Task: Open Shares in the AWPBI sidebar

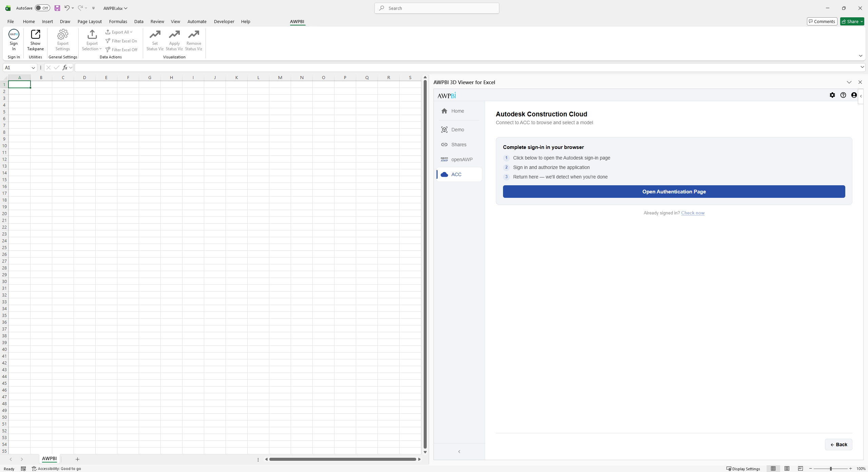Action: tap(459, 145)
